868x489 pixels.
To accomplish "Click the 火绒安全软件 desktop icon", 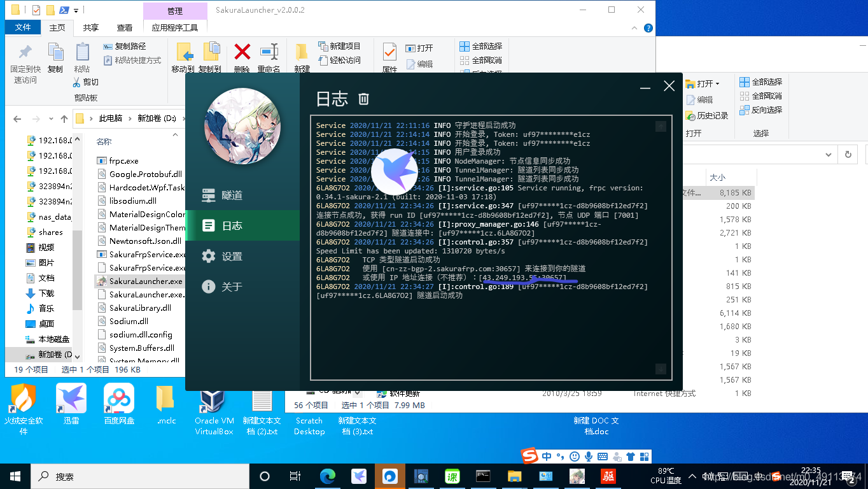I will [24, 409].
